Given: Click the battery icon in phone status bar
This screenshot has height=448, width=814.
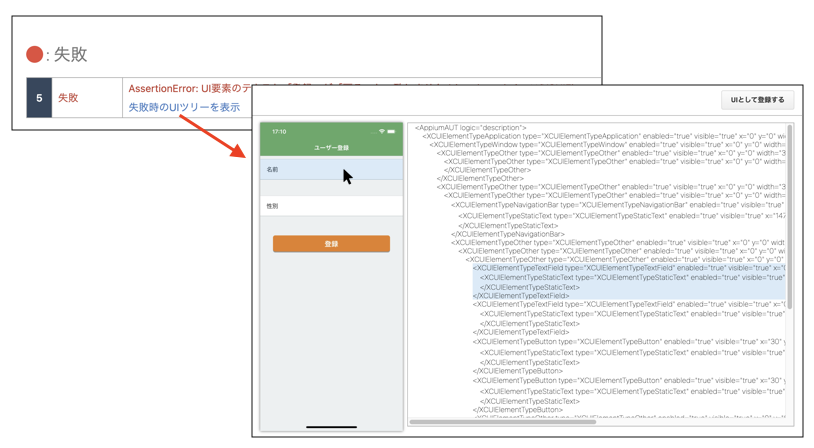Looking at the screenshot, I should pos(391,131).
